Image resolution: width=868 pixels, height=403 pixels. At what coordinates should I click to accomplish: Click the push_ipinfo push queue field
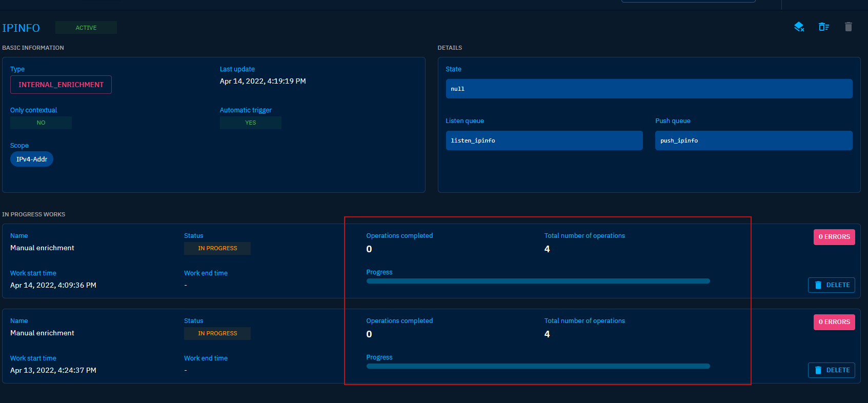tap(754, 140)
